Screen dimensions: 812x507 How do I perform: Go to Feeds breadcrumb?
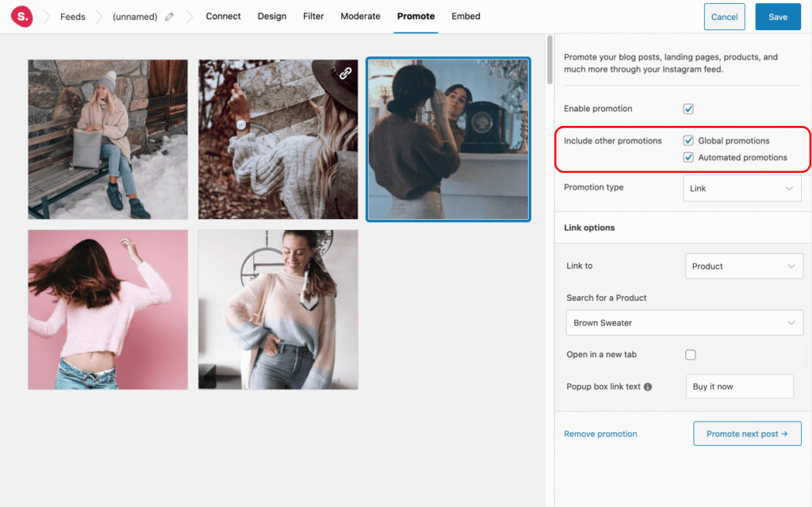(x=72, y=17)
